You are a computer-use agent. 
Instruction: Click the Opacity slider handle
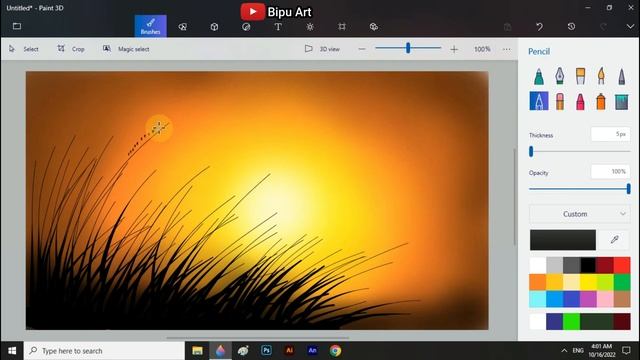629,189
